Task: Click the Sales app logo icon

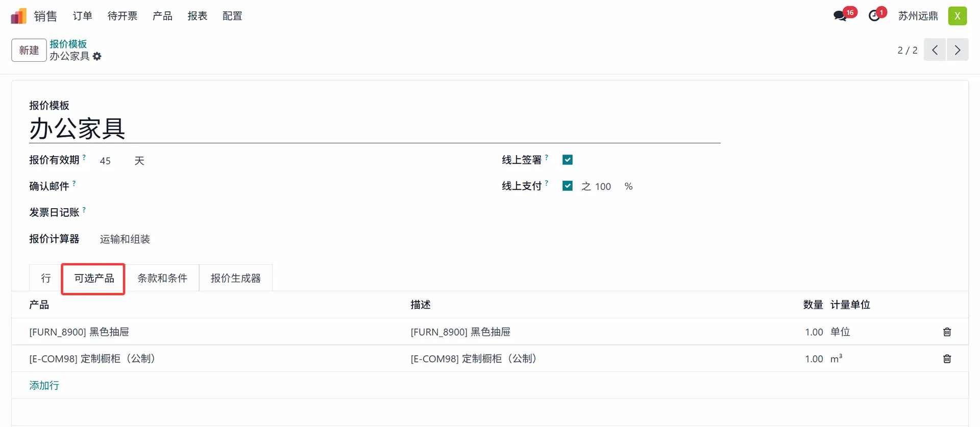Action: [x=18, y=16]
